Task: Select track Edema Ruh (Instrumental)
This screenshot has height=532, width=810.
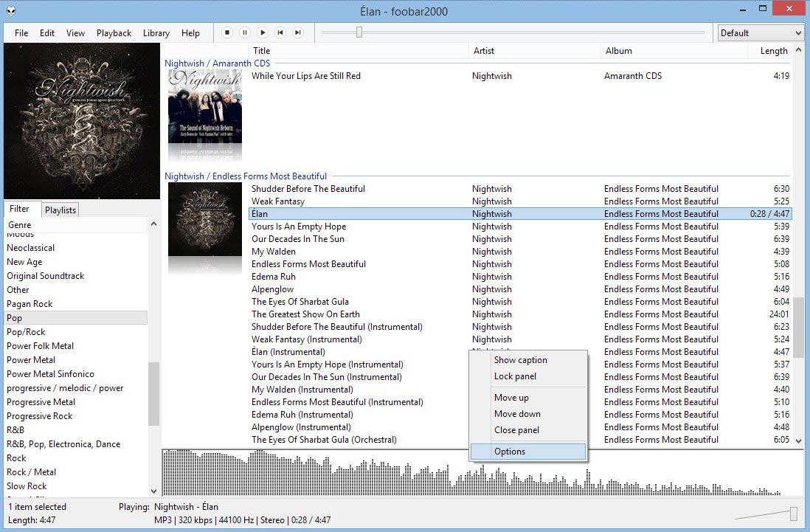Action: (x=359, y=415)
